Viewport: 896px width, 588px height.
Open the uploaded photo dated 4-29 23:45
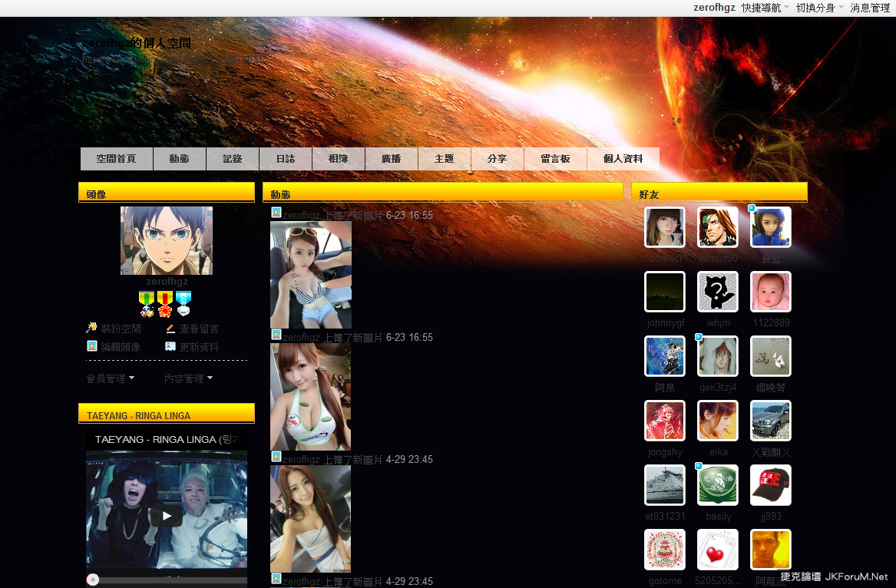[311, 519]
